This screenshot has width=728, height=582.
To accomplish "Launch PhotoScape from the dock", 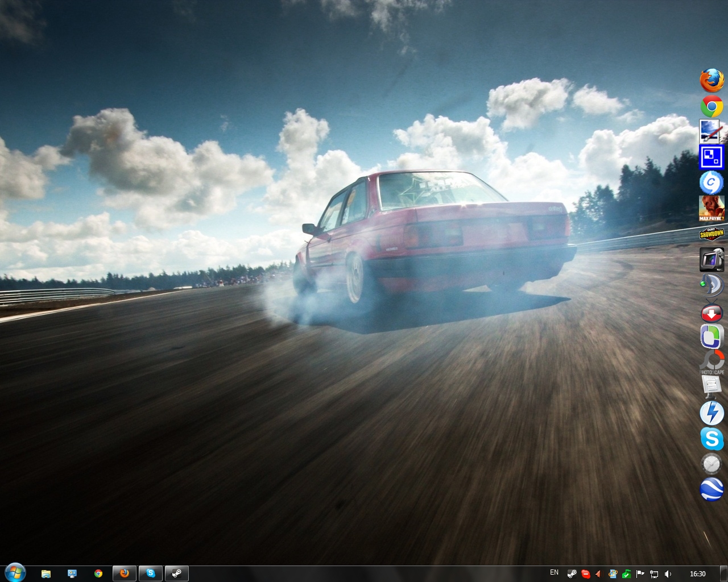I will point(712,362).
